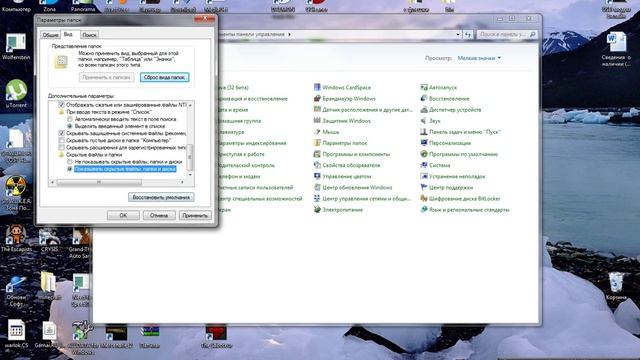Open Центр обновления Windows icon

point(317,187)
